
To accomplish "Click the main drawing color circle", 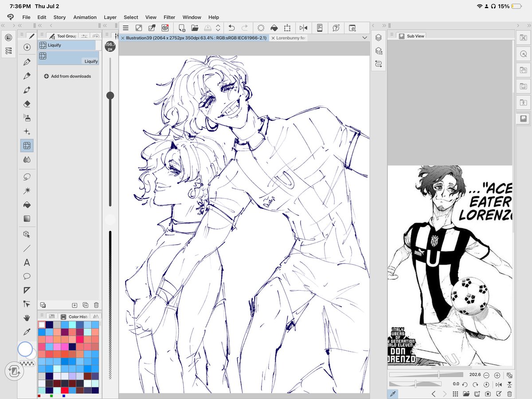I will [x=25, y=349].
